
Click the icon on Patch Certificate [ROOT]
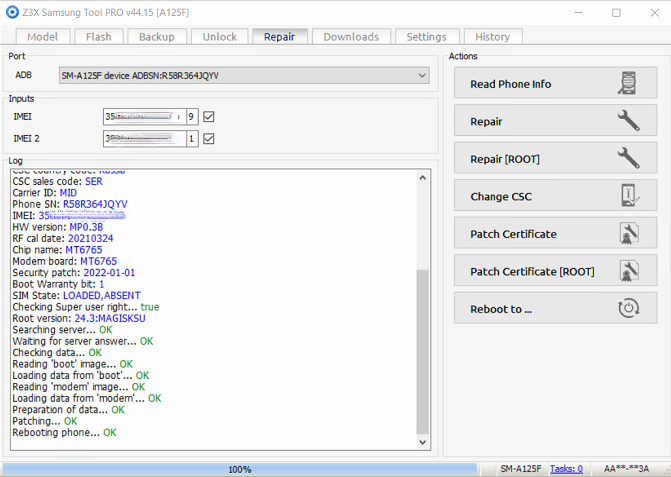pyautogui.click(x=628, y=271)
